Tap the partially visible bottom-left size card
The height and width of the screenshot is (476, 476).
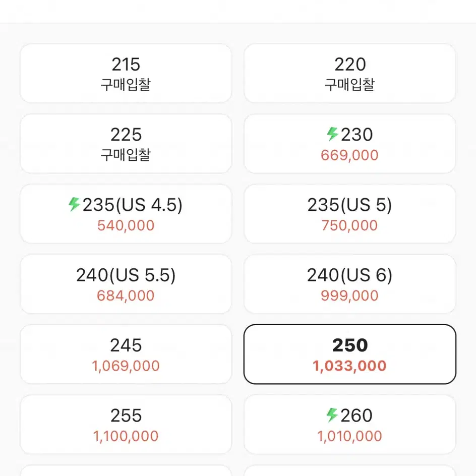126,470
